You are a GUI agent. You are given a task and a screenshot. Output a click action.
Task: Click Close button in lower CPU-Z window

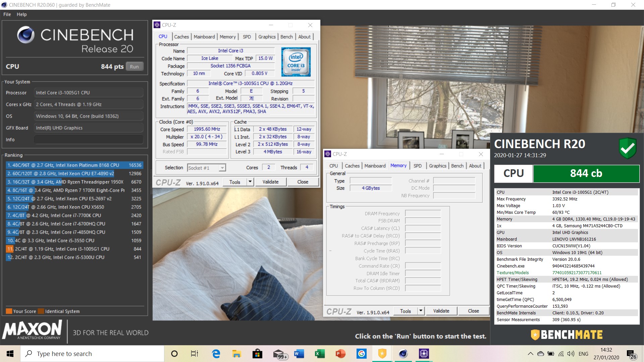click(474, 311)
